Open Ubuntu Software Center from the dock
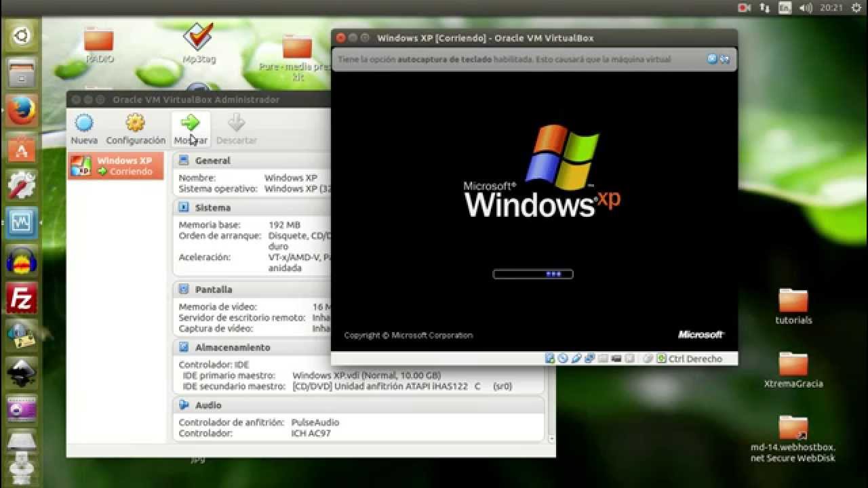Screen dimensions: 868x488 tap(21, 147)
